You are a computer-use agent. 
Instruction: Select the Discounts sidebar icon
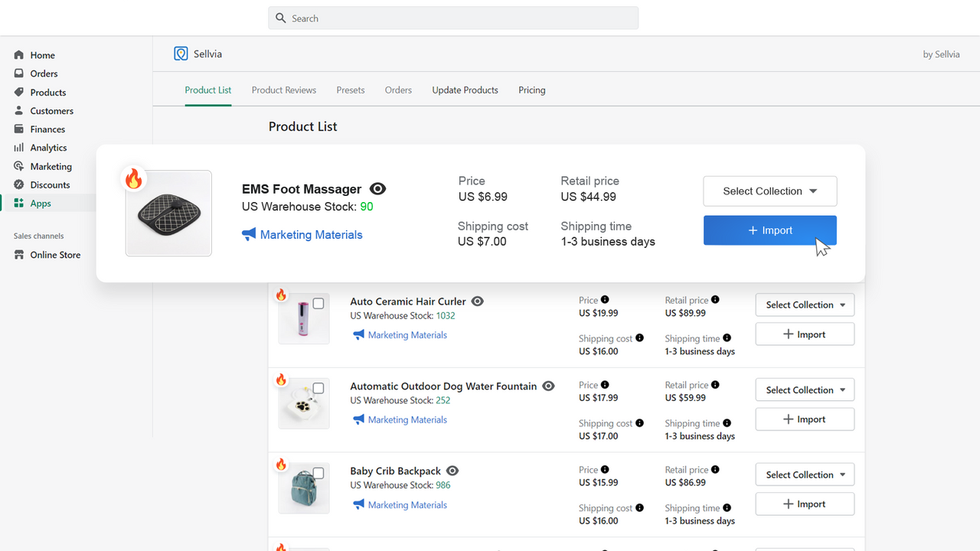tap(18, 184)
